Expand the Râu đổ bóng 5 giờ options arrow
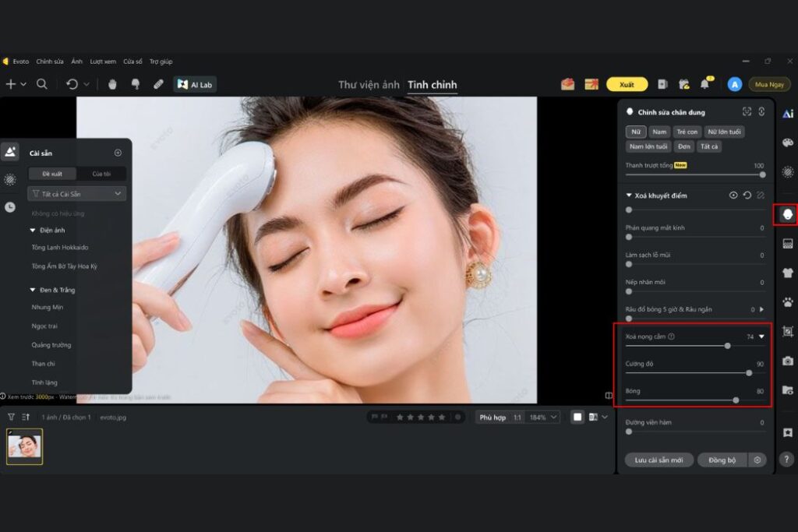 coord(762,309)
